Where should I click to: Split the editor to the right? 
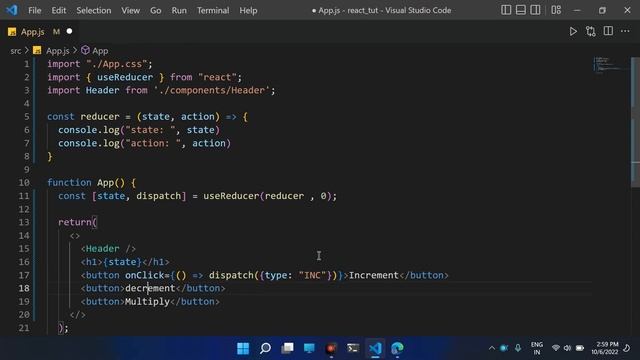coord(608,31)
